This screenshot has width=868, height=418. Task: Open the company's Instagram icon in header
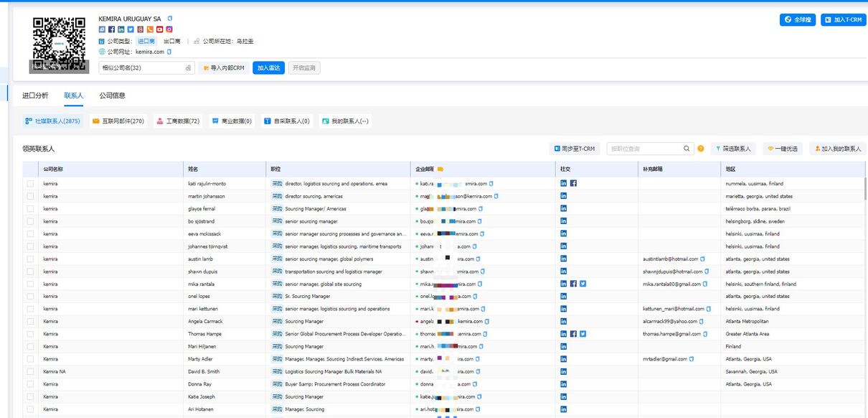pos(169,29)
